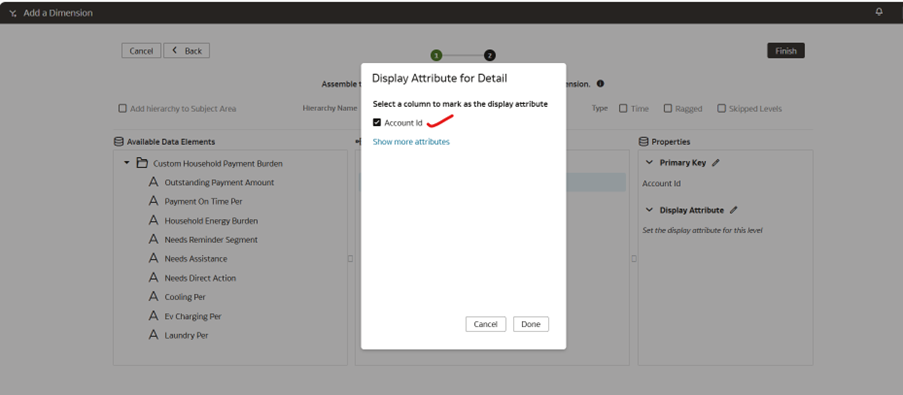Click attribute icon beside Needs Assistance
The image size is (903, 395).
pos(153,258)
